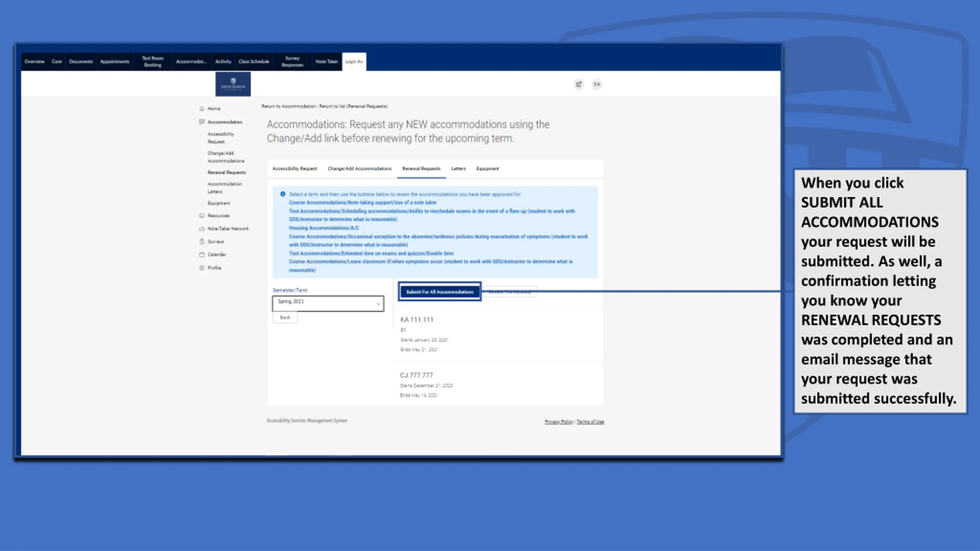Click the Home label in sidebar

coord(214,109)
